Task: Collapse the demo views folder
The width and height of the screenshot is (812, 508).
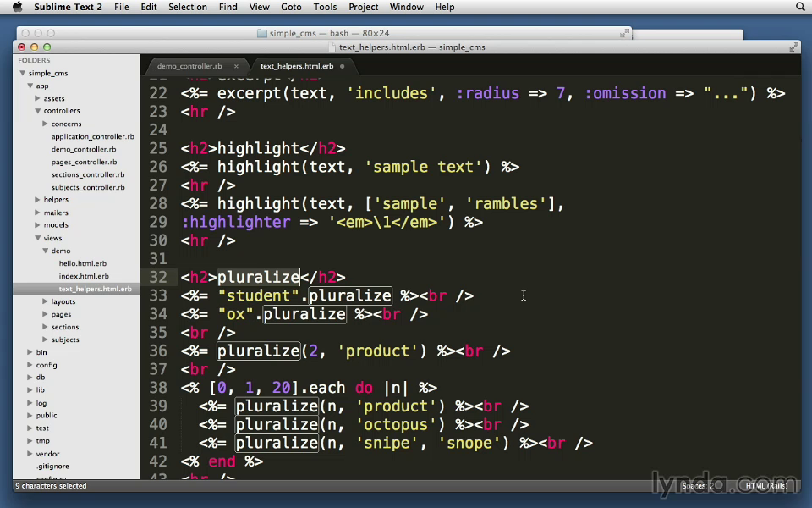Action: tap(45, 251)
